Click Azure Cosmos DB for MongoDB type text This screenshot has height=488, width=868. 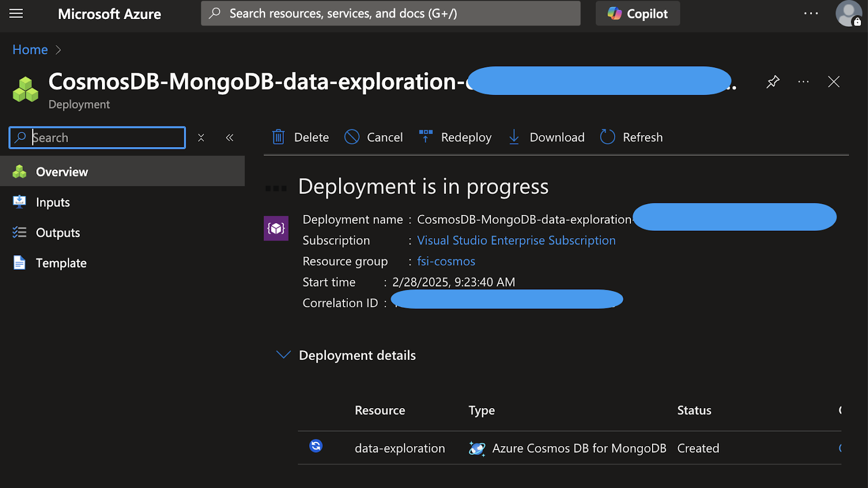579,448
